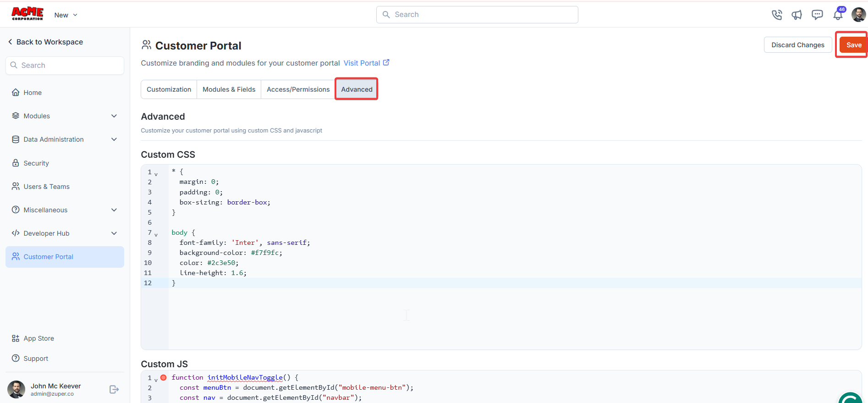Collapse the CSS fold arrow on line 1
Viewport: 868px width, 403px height.
point(156,174)
